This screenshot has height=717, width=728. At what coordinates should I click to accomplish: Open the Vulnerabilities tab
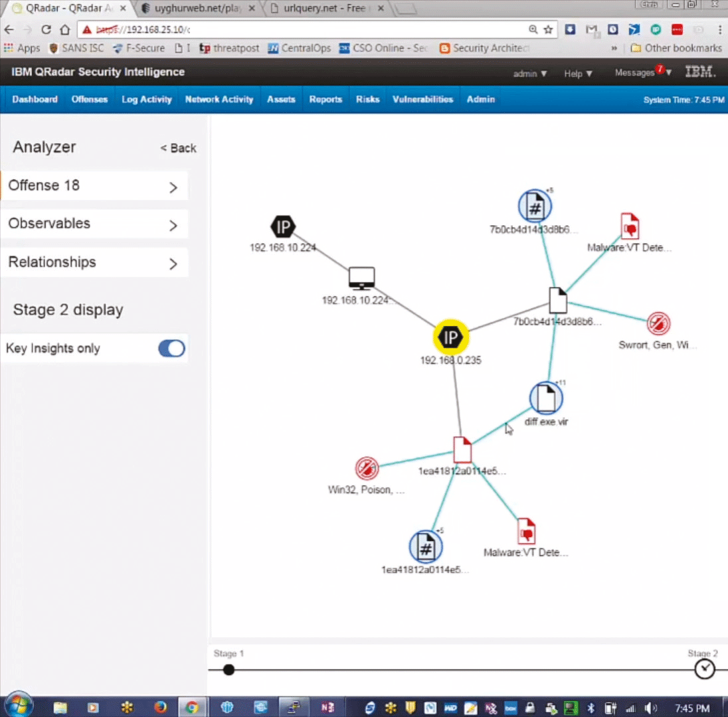[x=422, y=100]
